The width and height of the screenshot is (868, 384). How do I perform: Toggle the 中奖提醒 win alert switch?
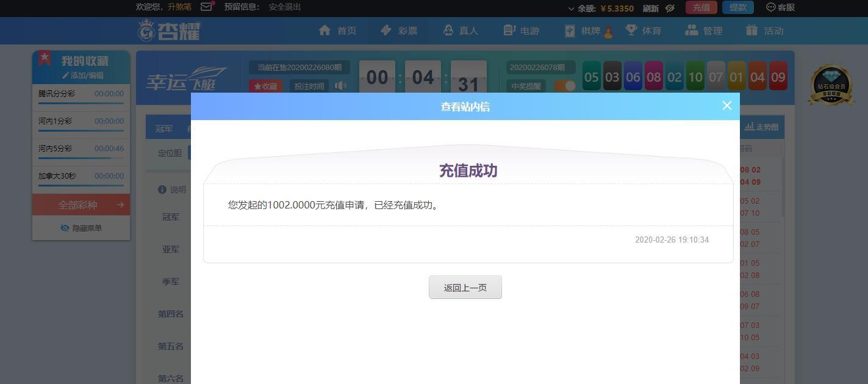coord(565,86)
